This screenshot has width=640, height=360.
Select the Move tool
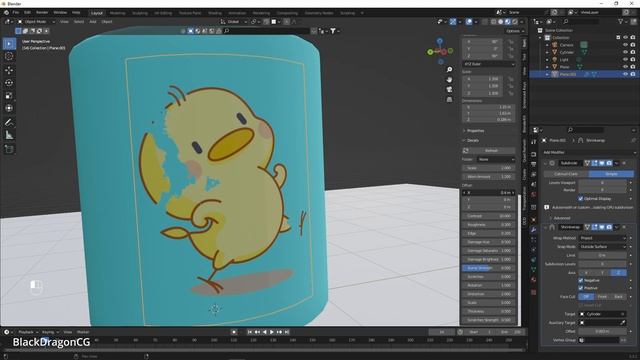click(9, 70)
